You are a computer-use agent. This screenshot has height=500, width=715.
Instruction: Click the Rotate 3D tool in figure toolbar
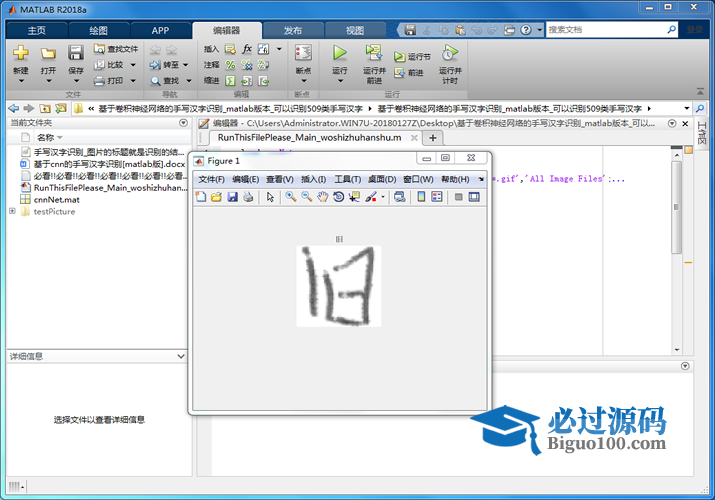(x=338, y=197)
